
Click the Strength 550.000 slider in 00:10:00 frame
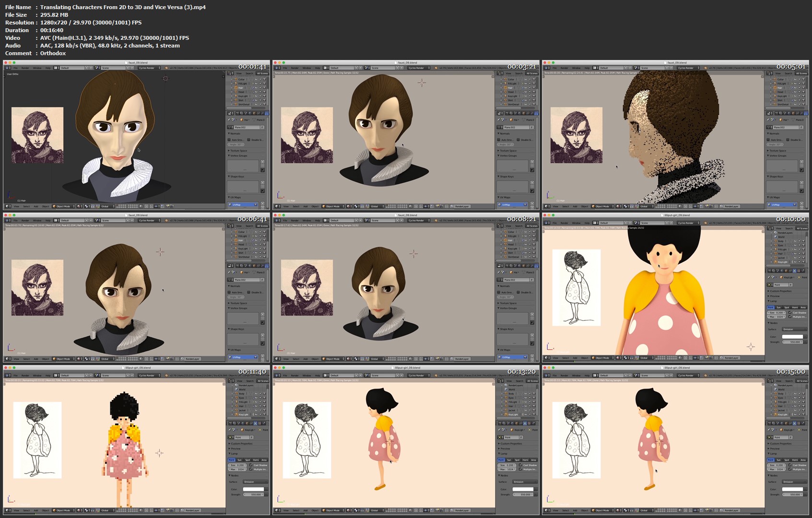coord(792,342)
